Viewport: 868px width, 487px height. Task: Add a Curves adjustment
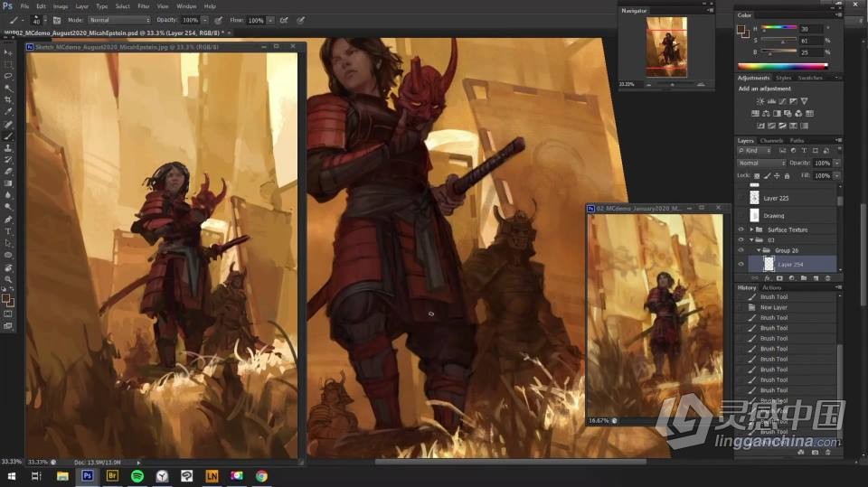click(x=782, y=101)
